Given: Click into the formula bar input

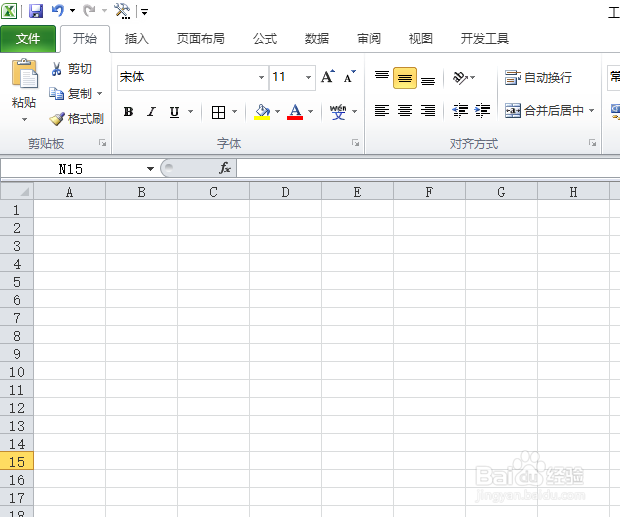Looking at the screenshot, I should pos(428,168).
